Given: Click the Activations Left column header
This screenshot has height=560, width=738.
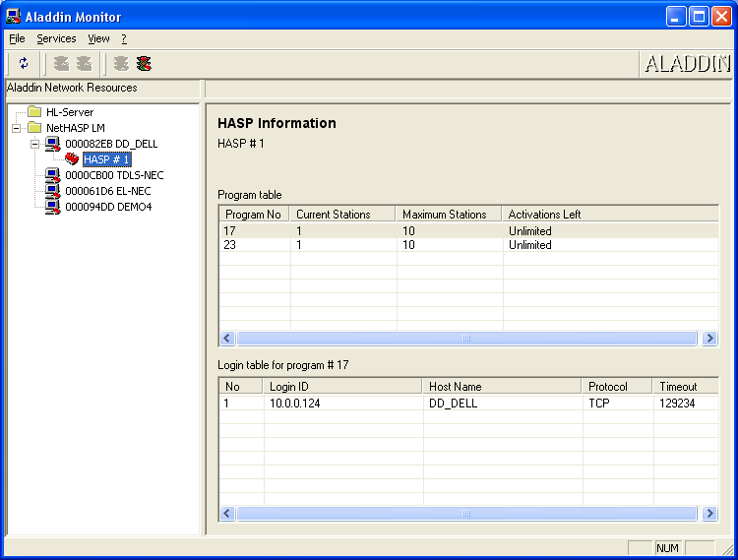Looking at the screenshot, I should click(610, 215).
